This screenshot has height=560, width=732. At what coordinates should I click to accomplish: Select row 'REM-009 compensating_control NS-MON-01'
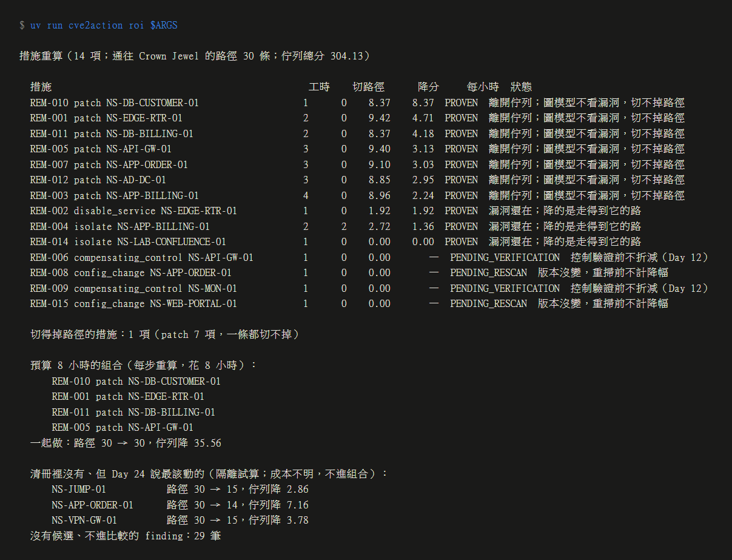tap(369, 289)
